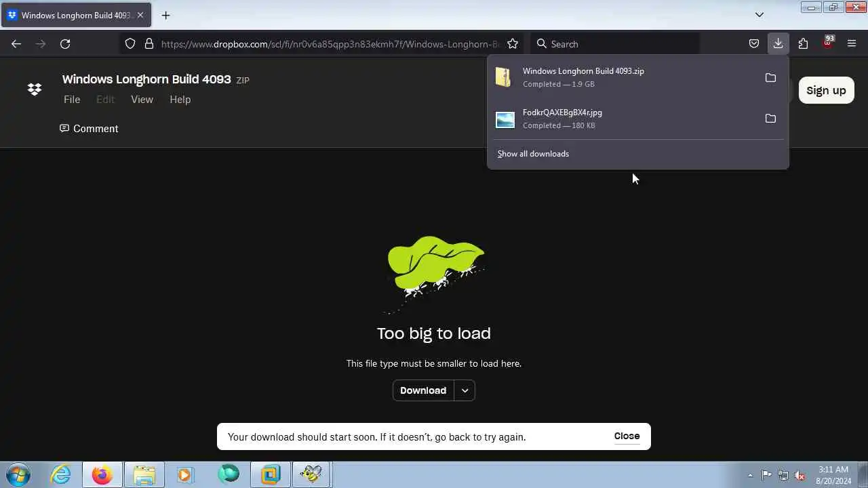This screenshot has width=868, height=488.
Task: Open the File menu
Action: [x=72, y=100]
